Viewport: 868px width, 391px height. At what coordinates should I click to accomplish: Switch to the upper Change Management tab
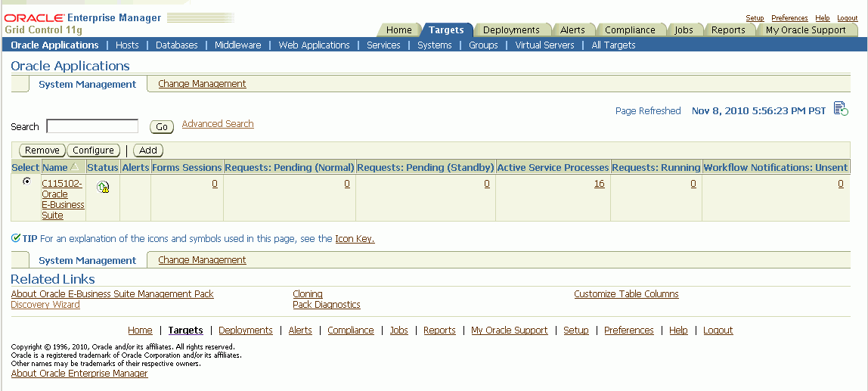(x=202, y=84)
